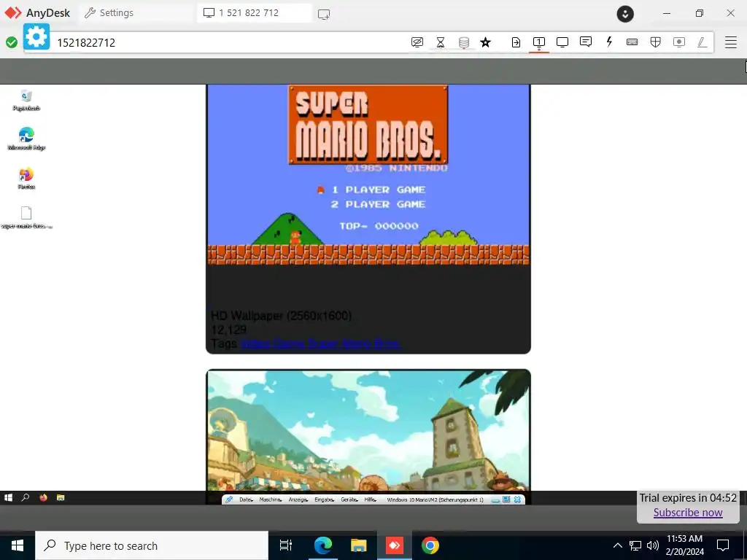The image size is (747, 560).
Task: Open the Geräte menu in VM toolbar
Action: tap(349, 499)
